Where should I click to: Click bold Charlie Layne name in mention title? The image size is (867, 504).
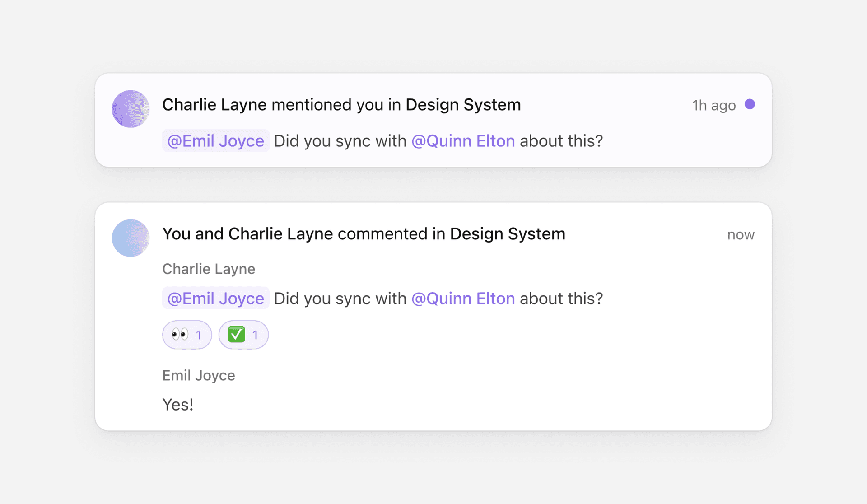tap(214, 105)
